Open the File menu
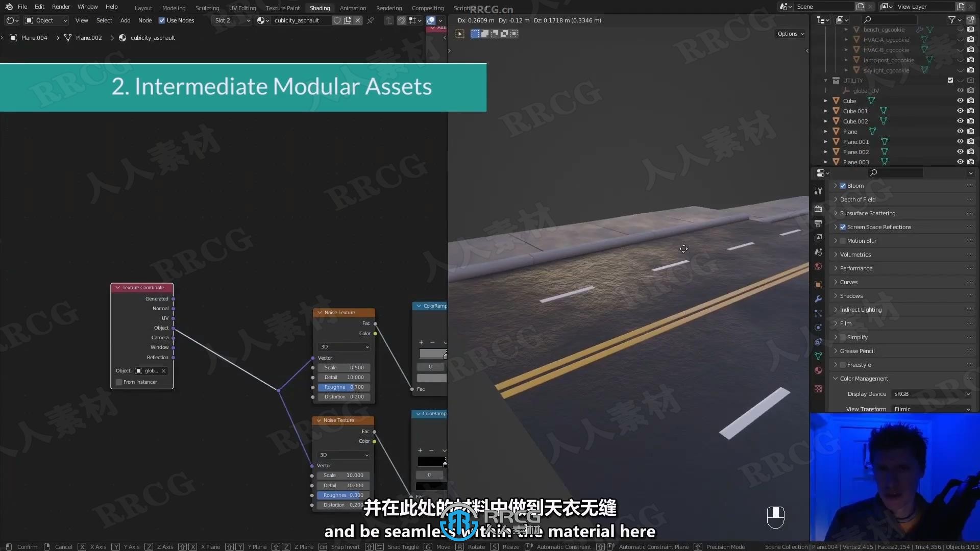Screen dimensions: 980x551 (x=22, y=7)
